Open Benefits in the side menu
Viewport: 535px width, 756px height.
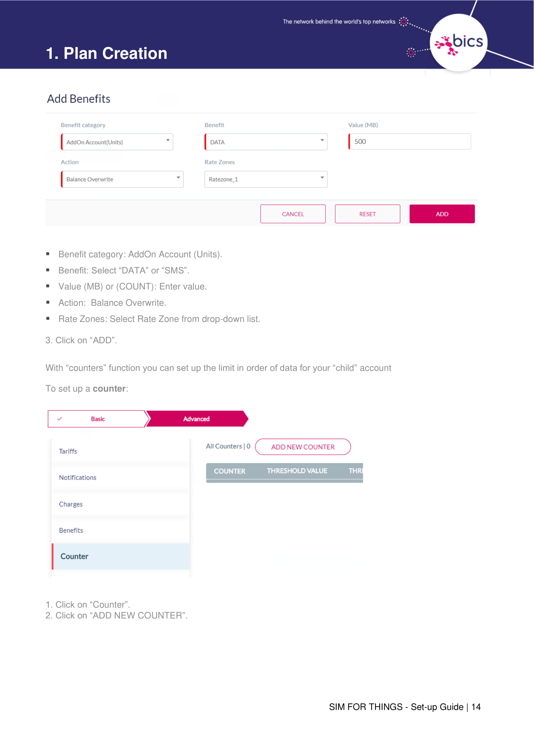(71, 530)
